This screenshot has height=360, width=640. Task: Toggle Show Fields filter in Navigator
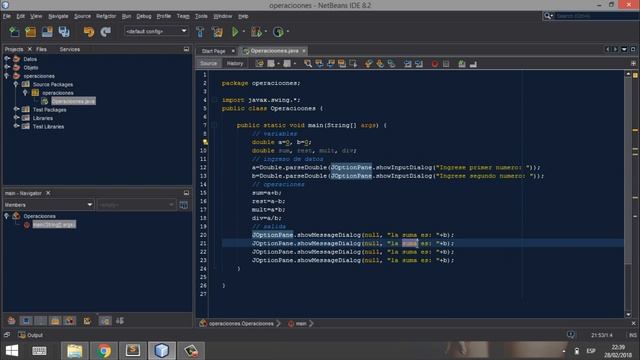[x=26, y=321]
